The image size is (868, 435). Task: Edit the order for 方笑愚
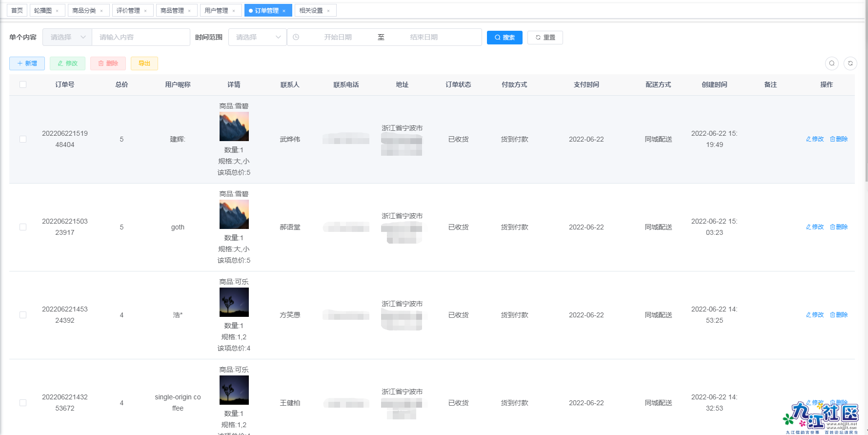point(815,315)
